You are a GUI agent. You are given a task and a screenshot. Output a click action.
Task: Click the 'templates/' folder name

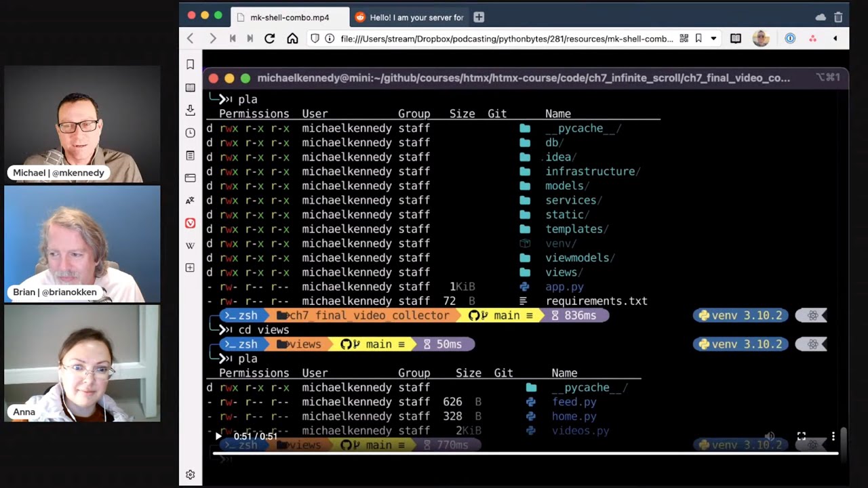[x=576, y=229]
